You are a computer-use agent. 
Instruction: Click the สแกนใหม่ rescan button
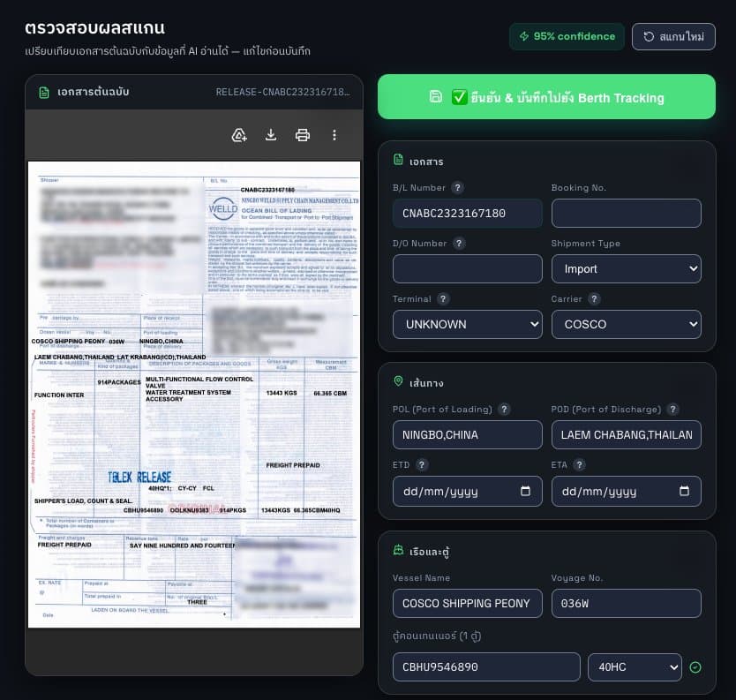673,36
